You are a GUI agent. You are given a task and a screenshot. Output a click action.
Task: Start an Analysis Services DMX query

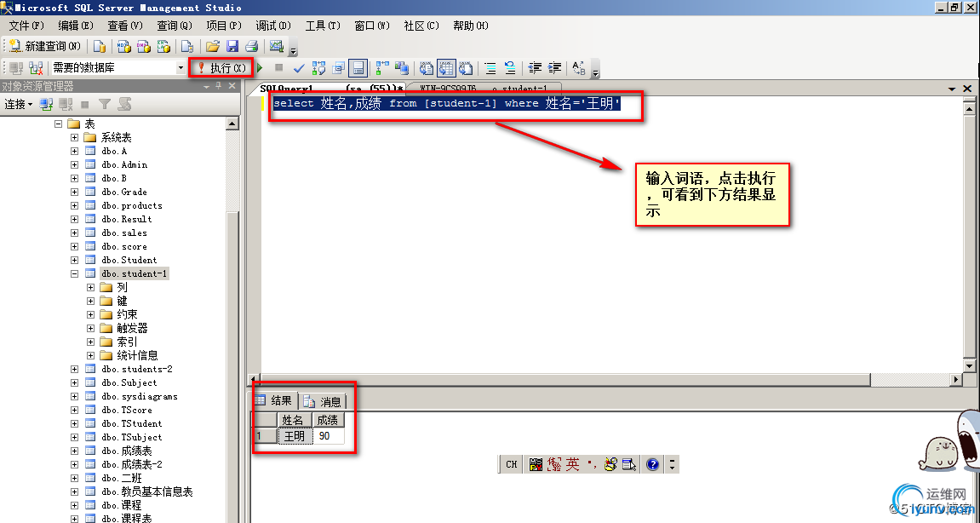pyautogui.click(x=144, y=46)
